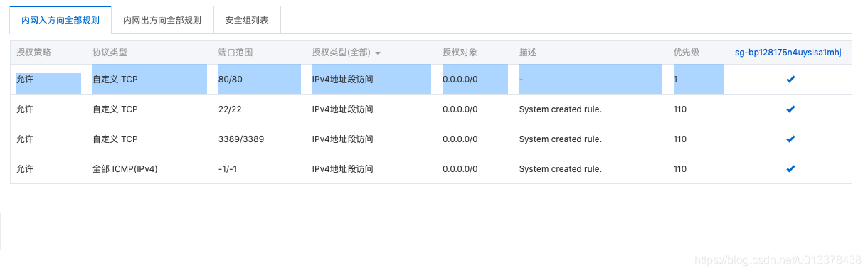The width and height of the screenshot is (868, 273).
Task: Click 自定义 TCP in the 80/80 row
Action: [x=115, y=80]
